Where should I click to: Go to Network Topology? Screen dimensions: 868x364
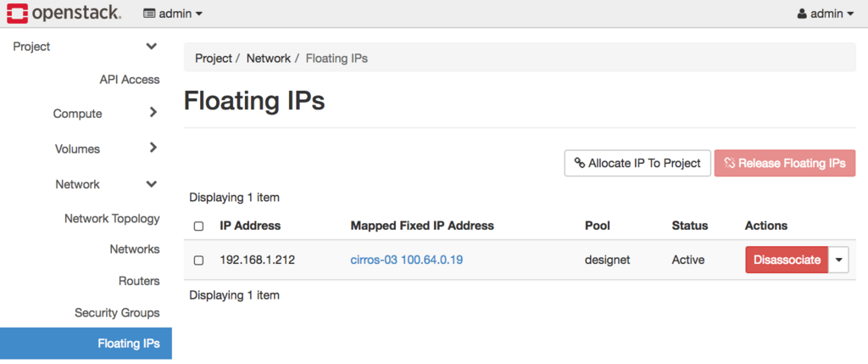pos(112,219)
